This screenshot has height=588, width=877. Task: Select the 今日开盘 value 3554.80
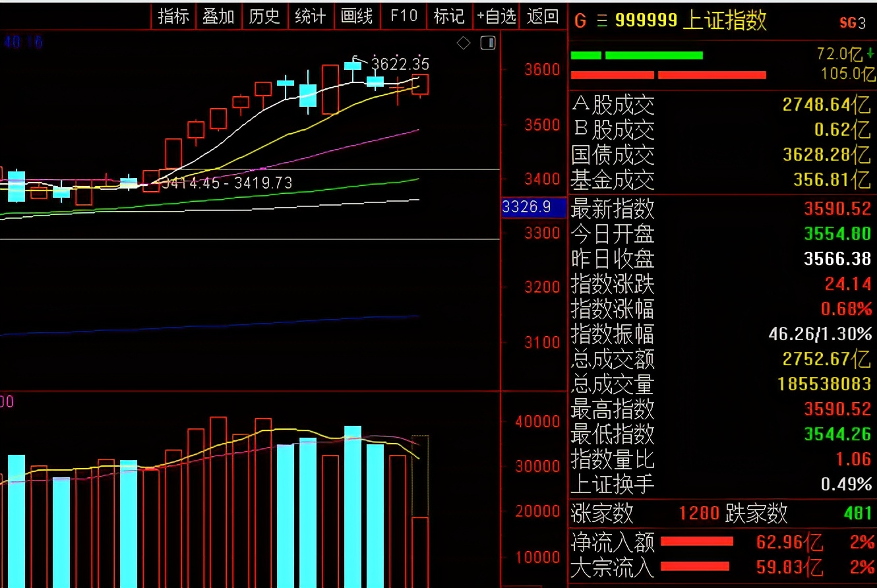(837, 234)
